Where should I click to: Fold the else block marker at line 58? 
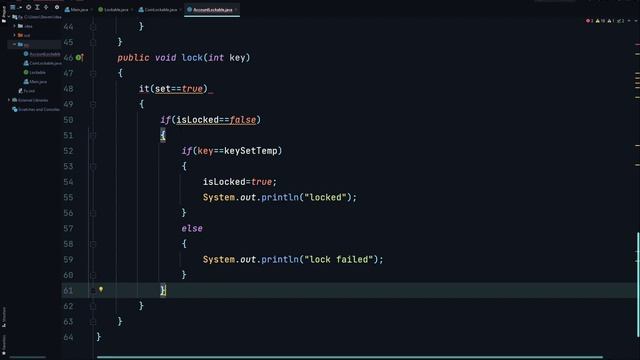(93, 244)
